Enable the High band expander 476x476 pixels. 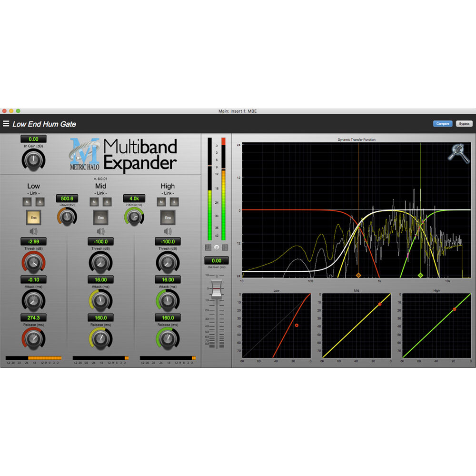pyautogui.click(x=168, y=218)
